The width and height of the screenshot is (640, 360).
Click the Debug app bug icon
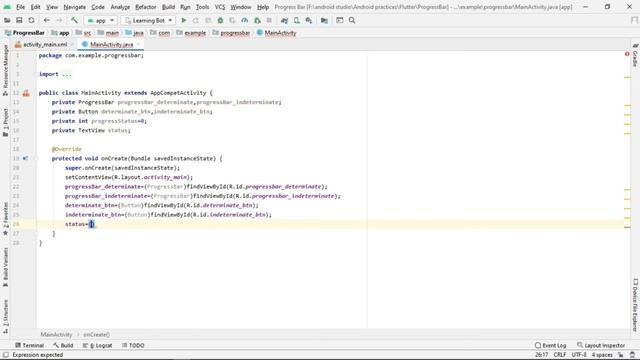pyautogui.click(x=220, y=20)
